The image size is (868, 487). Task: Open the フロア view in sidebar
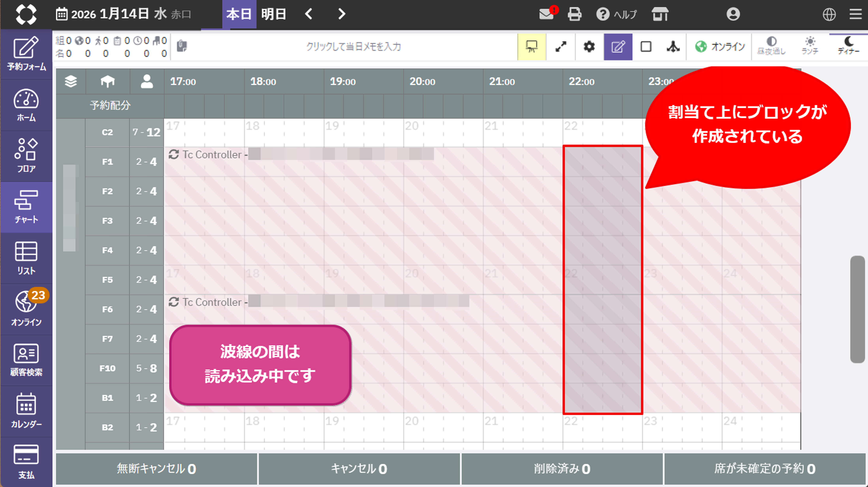tap(26, 156)
